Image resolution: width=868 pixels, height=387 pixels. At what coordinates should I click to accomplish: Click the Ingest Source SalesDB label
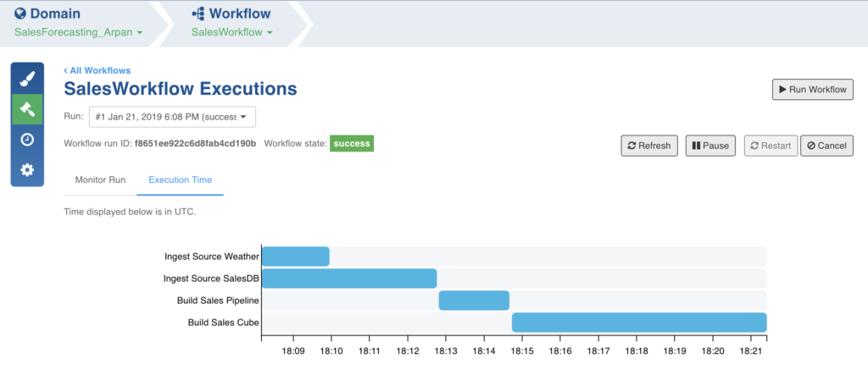point(211,278)
